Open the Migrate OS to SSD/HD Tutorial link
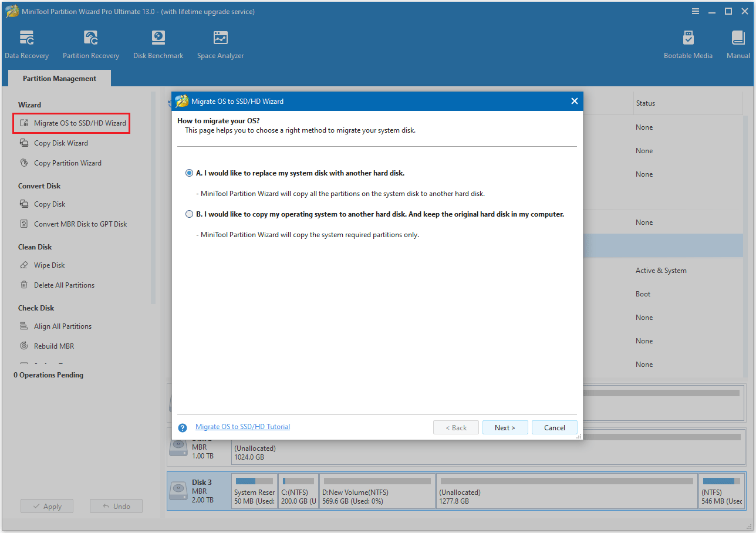 (242, 426)
